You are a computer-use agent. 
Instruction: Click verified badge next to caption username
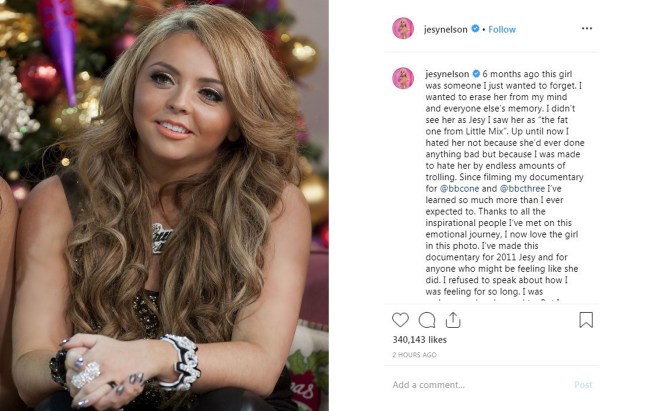click(476, 74)
